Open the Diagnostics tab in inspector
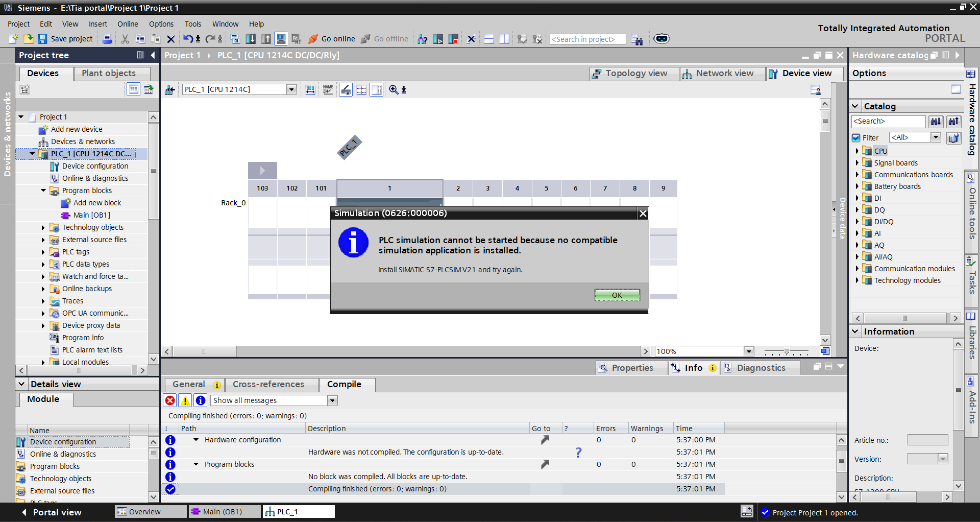 [761, 368]
